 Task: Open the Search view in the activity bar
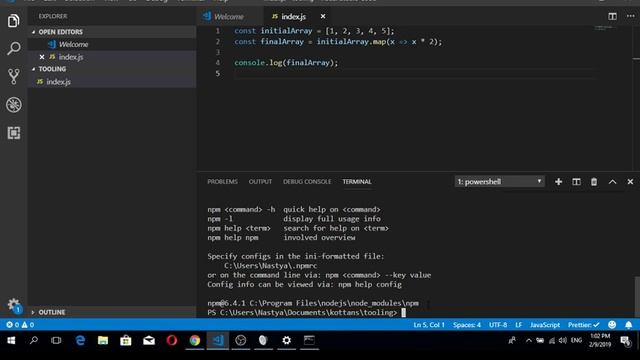[13, 48]
